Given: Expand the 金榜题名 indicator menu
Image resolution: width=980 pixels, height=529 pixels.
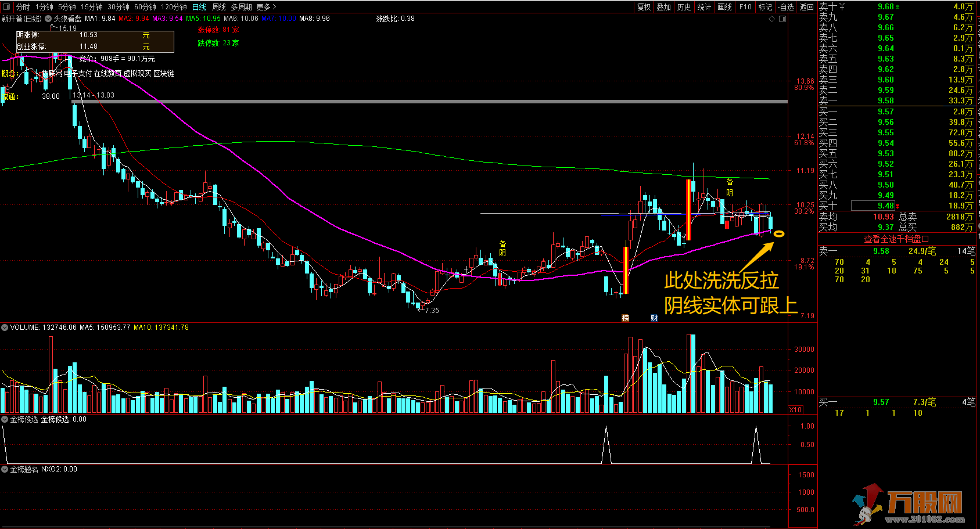Looking at the screenshot, I should pos(5,469).
